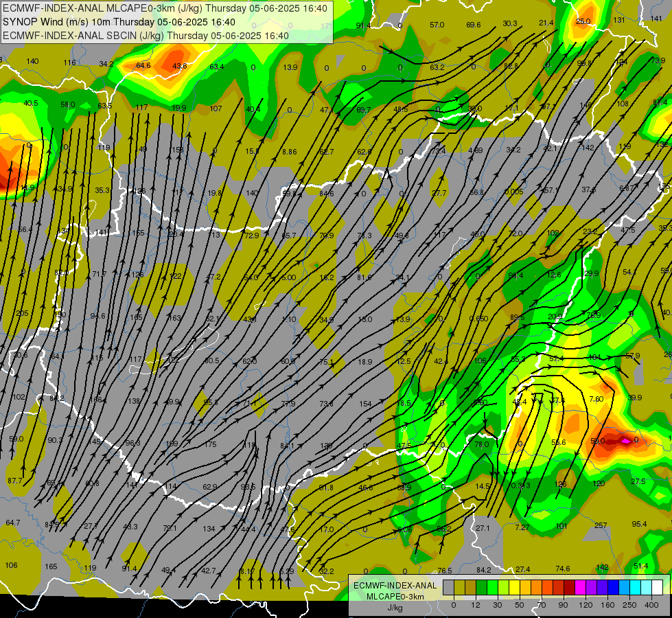The image size is (672, 618).
Task: Click map value 6.06
Action: pyautogui.click(x=405, y=529)
